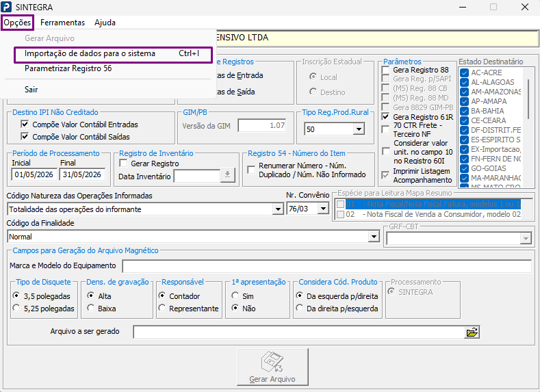Check species 02 Nota Fiscal de Venda a Consumidor

point(340,214)
